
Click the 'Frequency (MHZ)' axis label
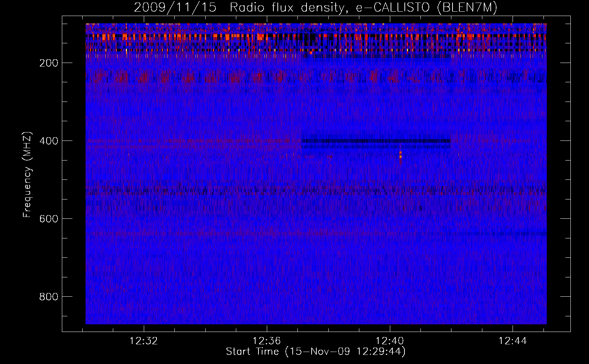[27, 174]
